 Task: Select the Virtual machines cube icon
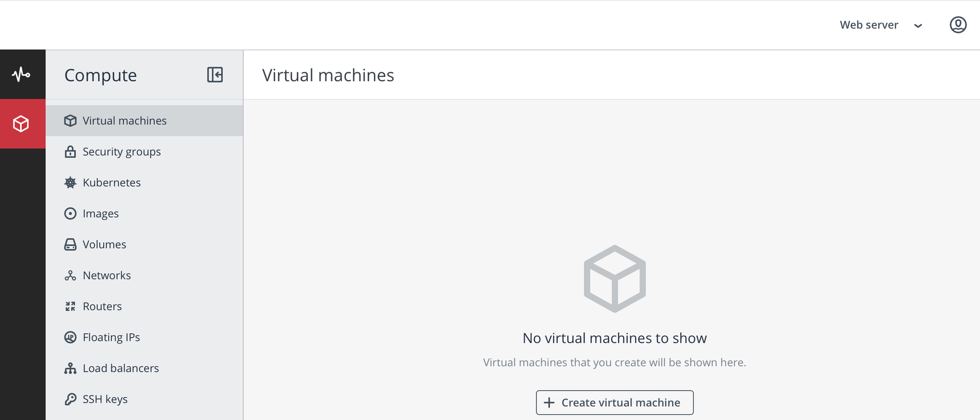pyautogui.click(x=70, y=120)
